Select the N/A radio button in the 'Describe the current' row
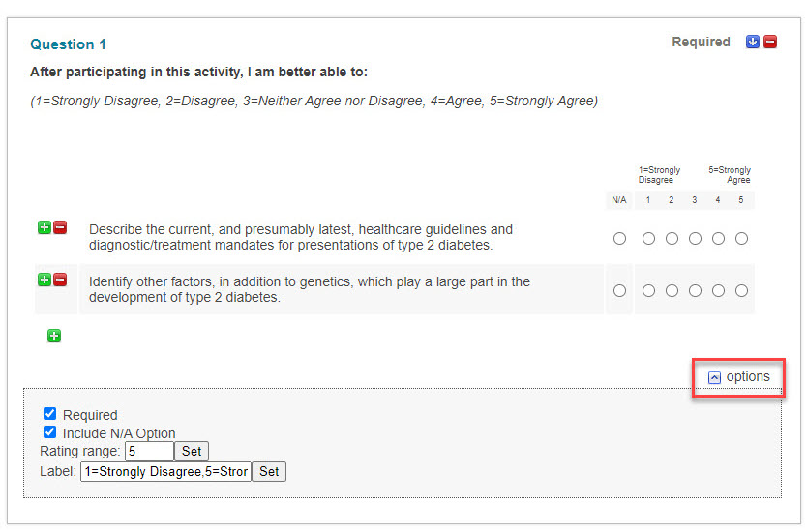The image size is (807, 532). click(619, 238)
